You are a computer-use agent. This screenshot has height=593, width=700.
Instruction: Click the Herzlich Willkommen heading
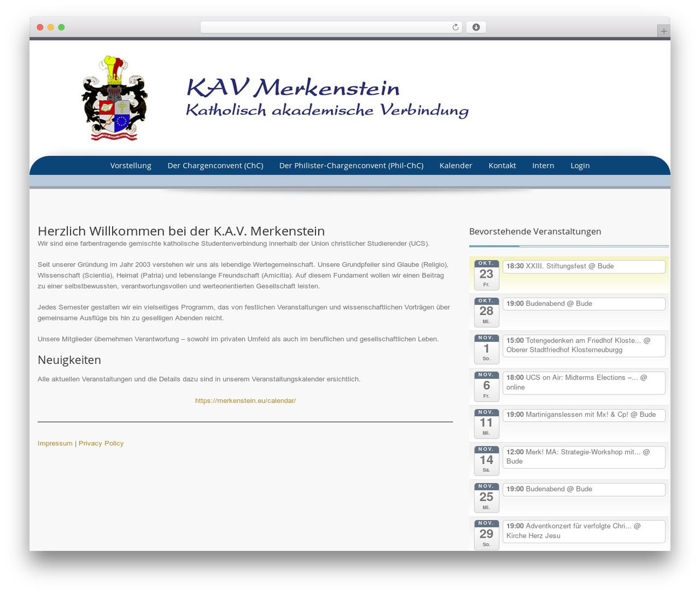[181, 231]
